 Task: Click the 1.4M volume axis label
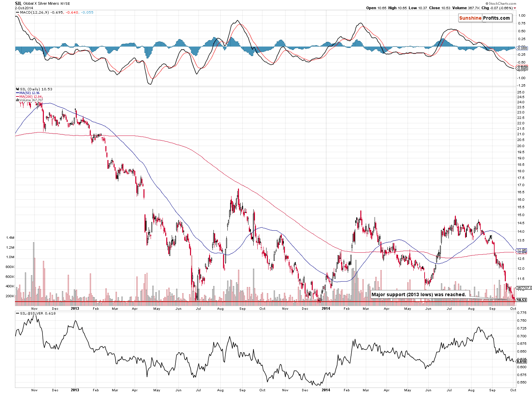tap(10, 238)
